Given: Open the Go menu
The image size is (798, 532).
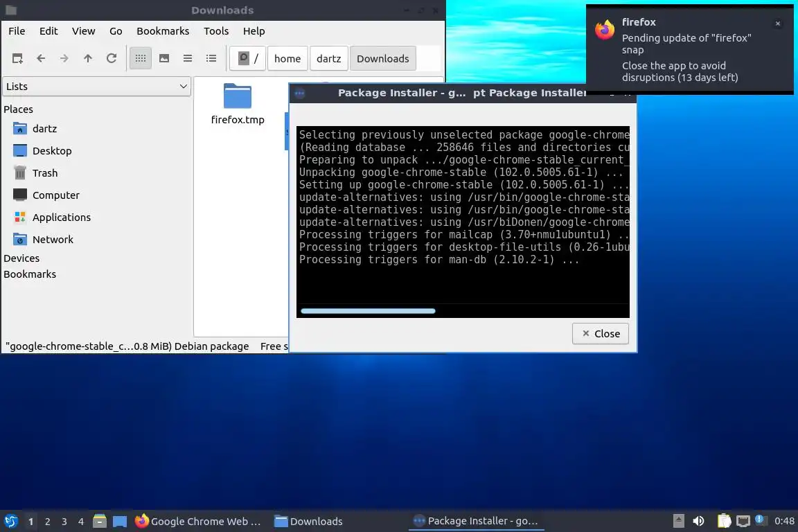Looking at the screenshot, I should pos(116,31).
